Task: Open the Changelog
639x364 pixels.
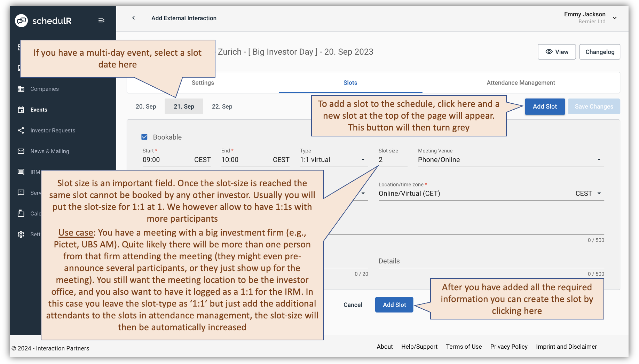Action: [x=599, y=52]
